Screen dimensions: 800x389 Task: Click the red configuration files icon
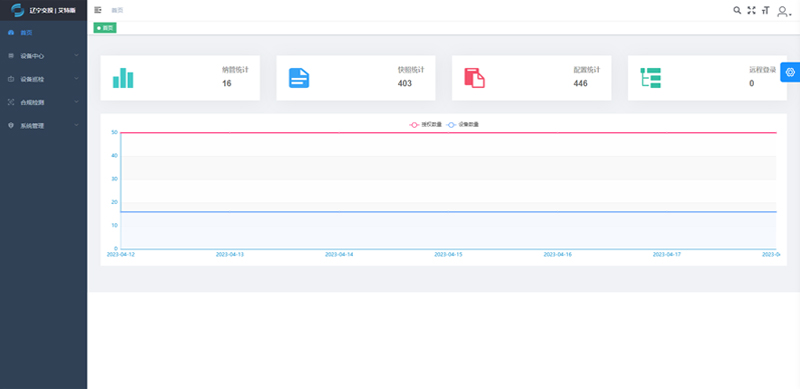coord(474,78)
